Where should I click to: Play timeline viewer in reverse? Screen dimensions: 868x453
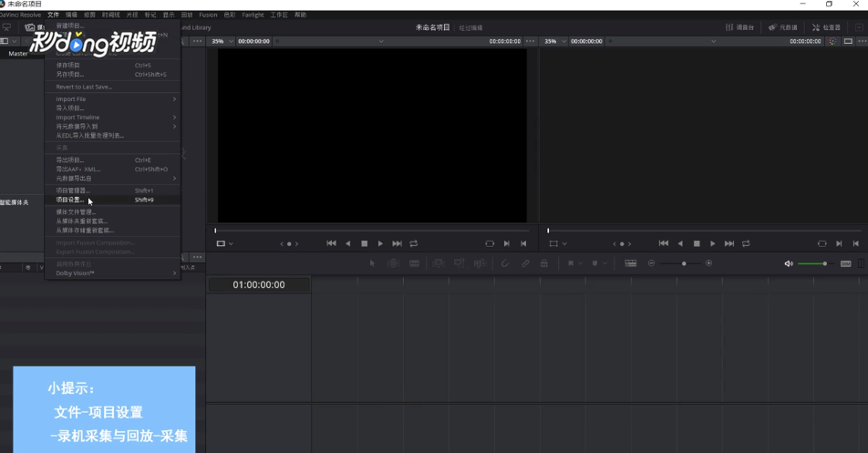click(680, 243)
